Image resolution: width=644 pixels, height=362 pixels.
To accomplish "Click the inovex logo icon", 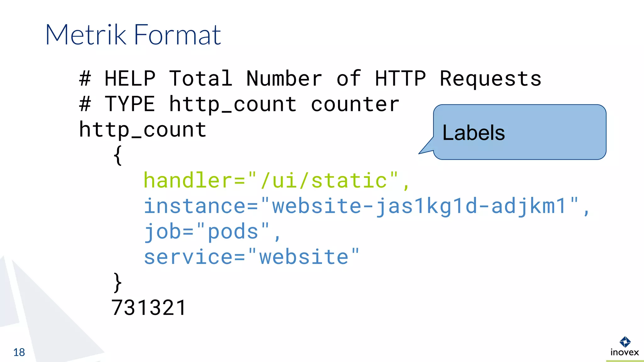I will click(625, 342).
